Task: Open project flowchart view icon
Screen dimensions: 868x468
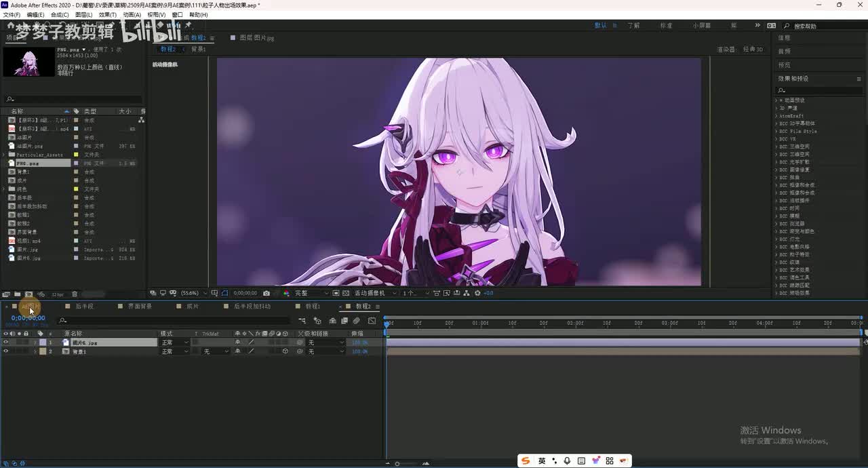Action: [140, 119]
